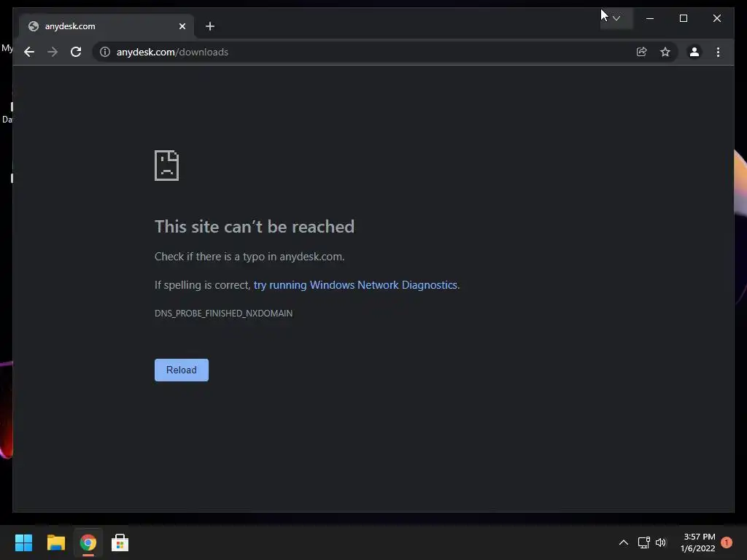
Task: Expand the tab search dropdown chevron
Action: click(x=616, y=18)
